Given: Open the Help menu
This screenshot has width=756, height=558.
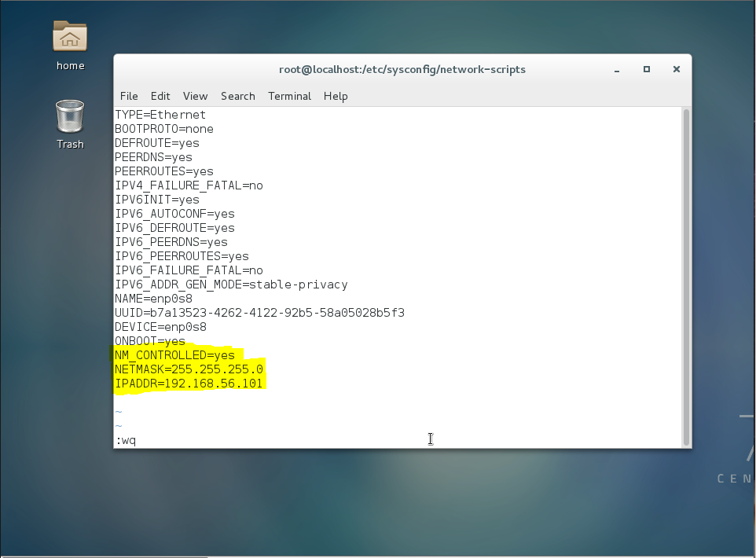Looking at the screenshot, I should pyautogui.click(x=336, y=96).
